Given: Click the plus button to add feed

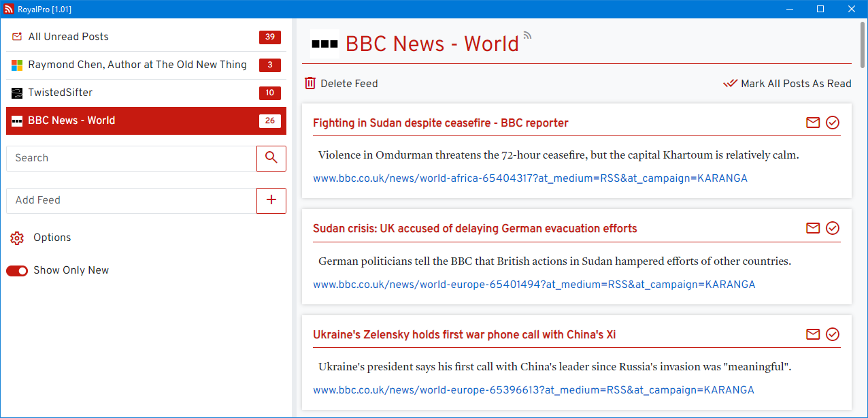Looking at the screenshot, I should pos(271,200).
